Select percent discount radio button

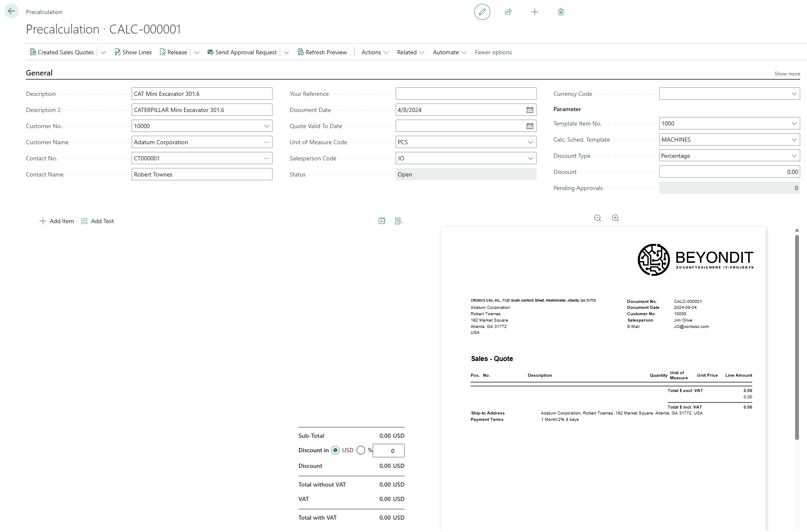[361, 450]
